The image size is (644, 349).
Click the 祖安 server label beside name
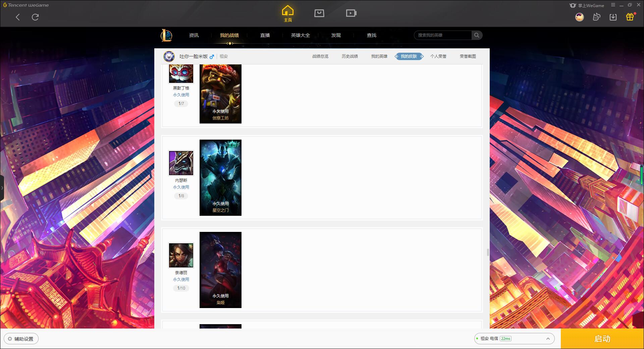click(x=224, y=57)
